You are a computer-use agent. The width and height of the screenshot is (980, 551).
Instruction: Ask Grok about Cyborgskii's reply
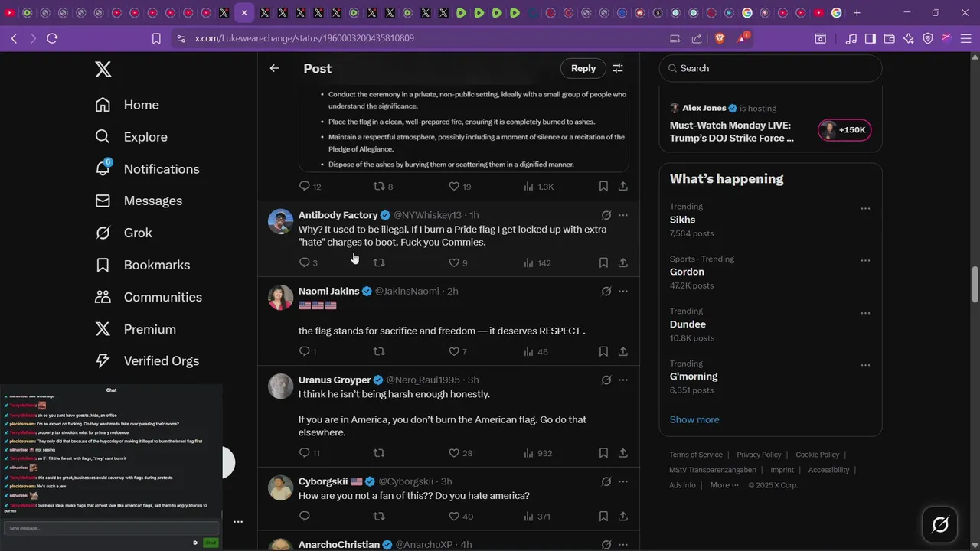click(x=606, y=481)
